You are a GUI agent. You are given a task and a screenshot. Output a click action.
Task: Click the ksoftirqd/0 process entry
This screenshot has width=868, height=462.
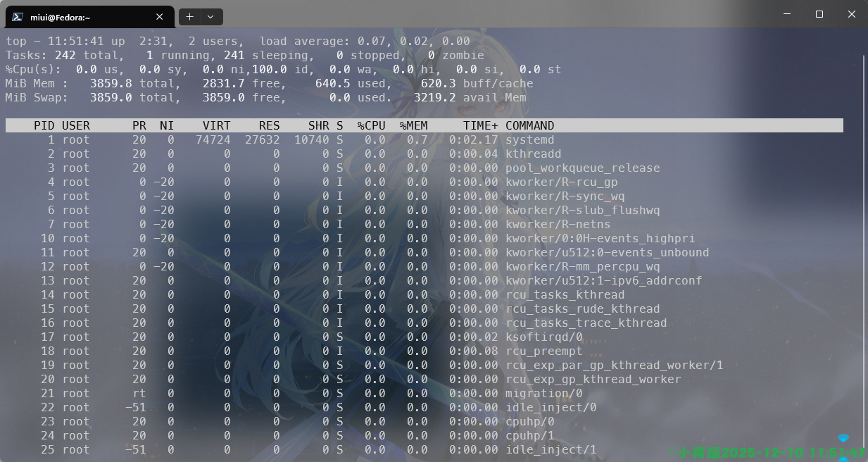[543, 337]
